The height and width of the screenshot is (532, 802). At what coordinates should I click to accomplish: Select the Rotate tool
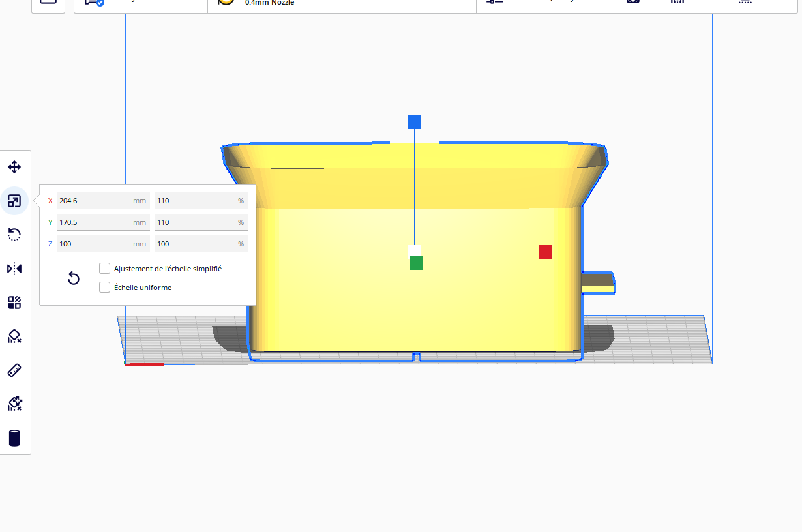click(14, 235)
